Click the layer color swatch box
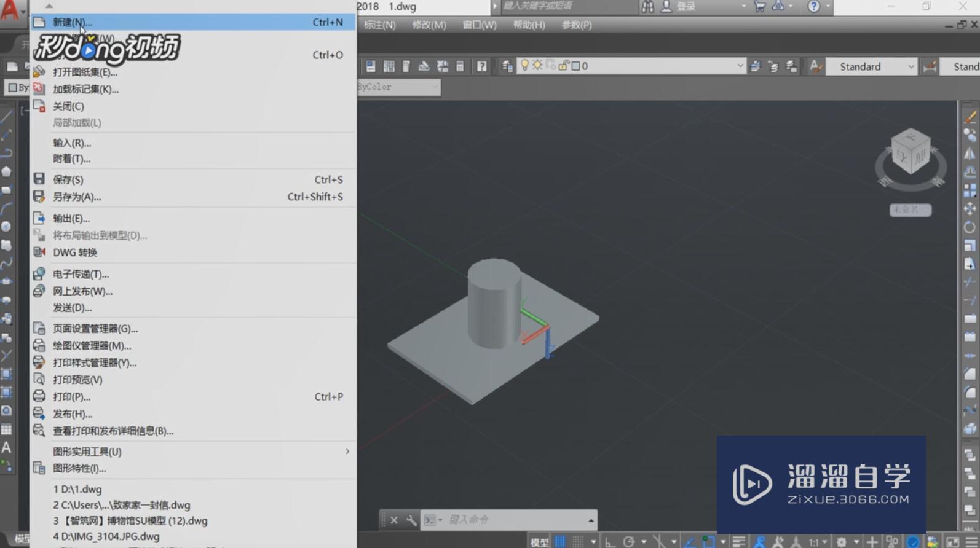Viewport: 980px width, 548px height. tap(575, 66)
